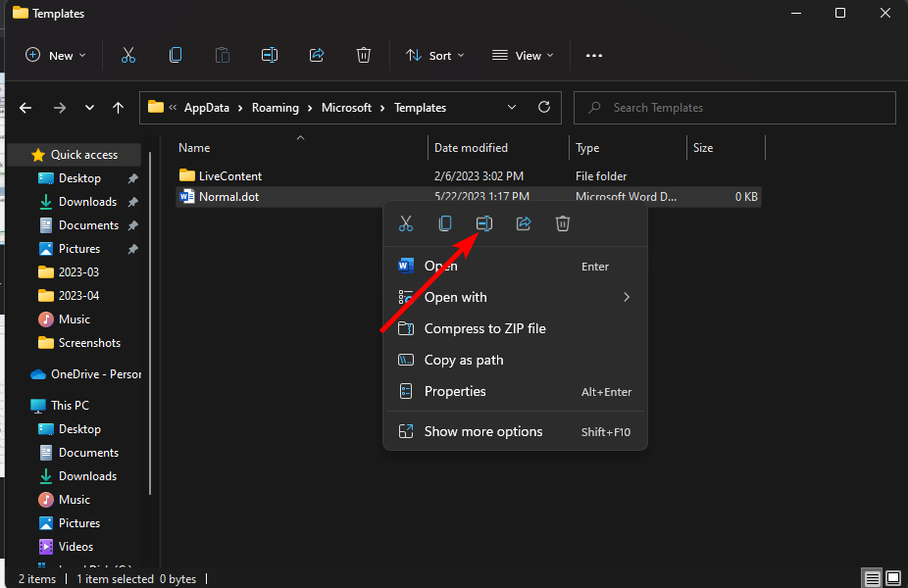Viewport: 908px width, 588px height.
Task: Click the LiveContent folder icon
Action: [186, 175]
